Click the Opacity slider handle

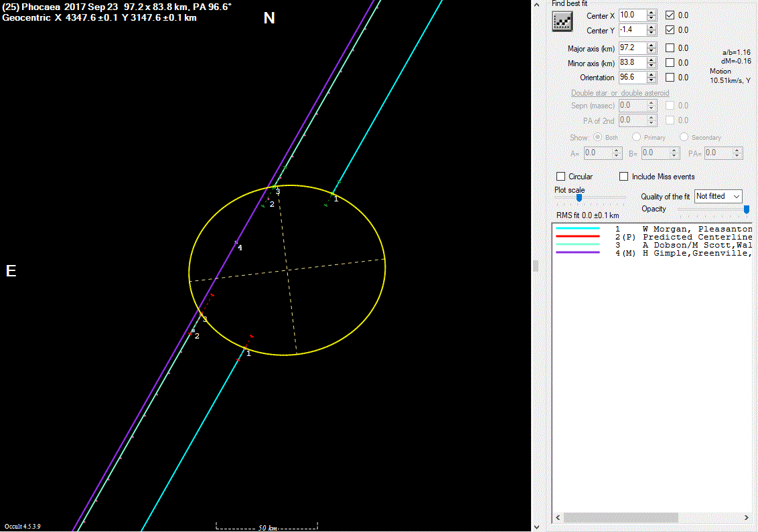coord(747,209)
